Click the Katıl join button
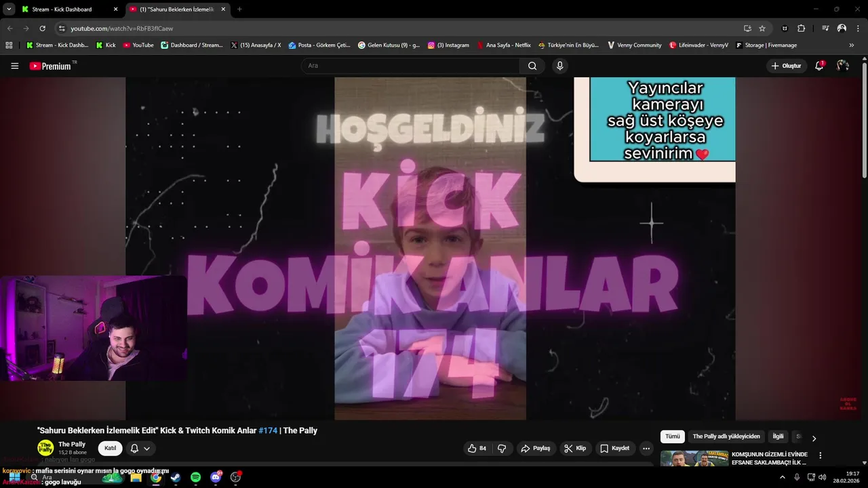Image resolution: width=868 pixels, height=488 pixels. point(110,448)
